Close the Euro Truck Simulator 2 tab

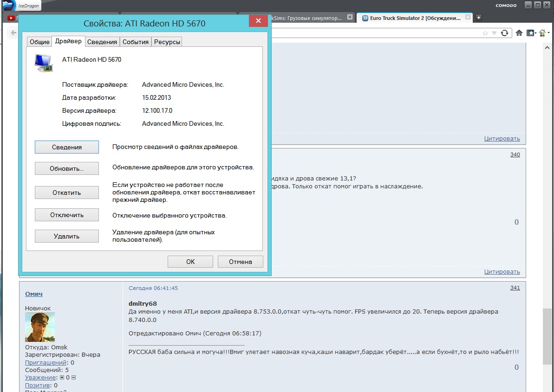(x=468, y=18)
